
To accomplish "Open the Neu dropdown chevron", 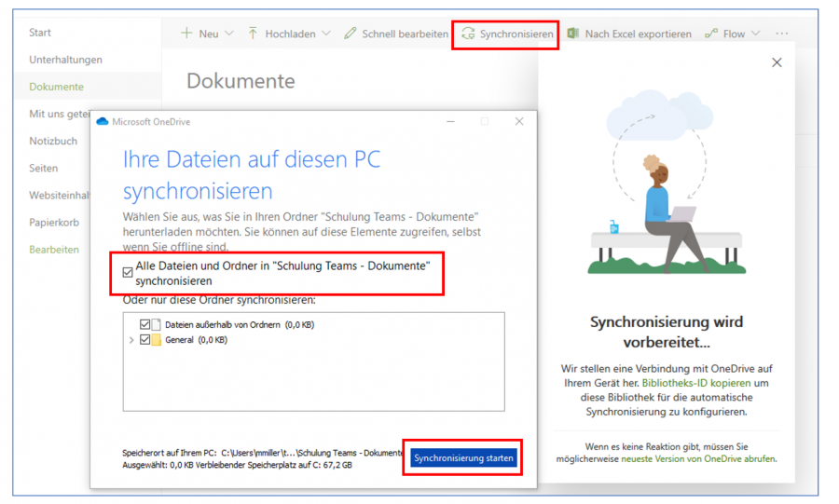I will [x=229, y=34].
